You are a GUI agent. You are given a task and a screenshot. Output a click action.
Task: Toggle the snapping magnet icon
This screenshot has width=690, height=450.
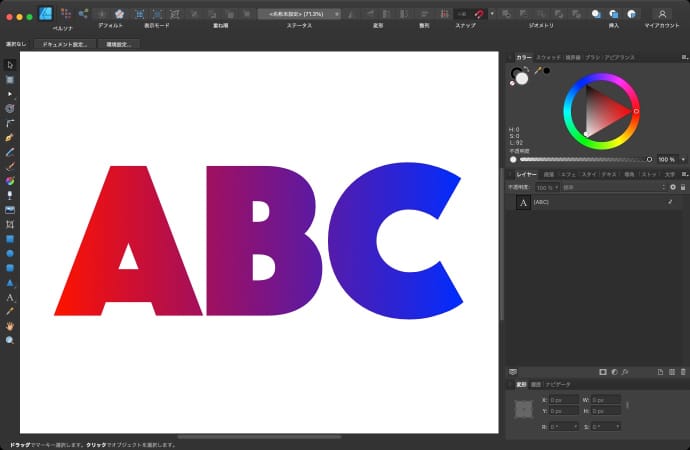(480, 13)
